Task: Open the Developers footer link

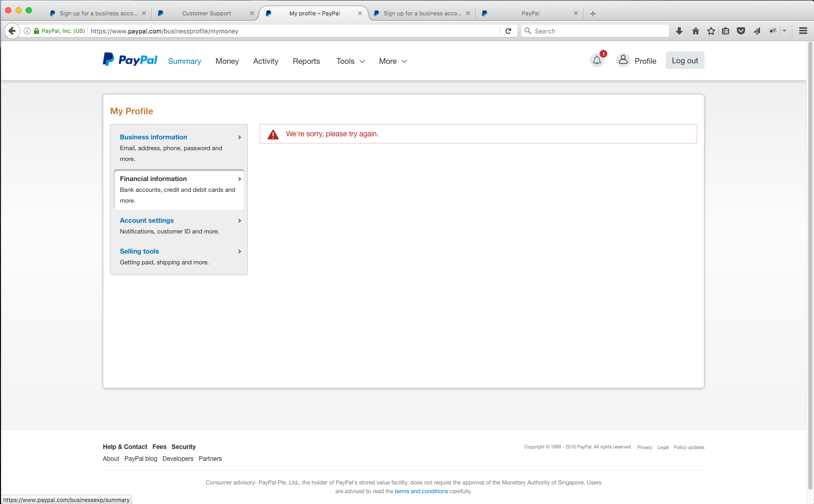Action: click(178, 459)
